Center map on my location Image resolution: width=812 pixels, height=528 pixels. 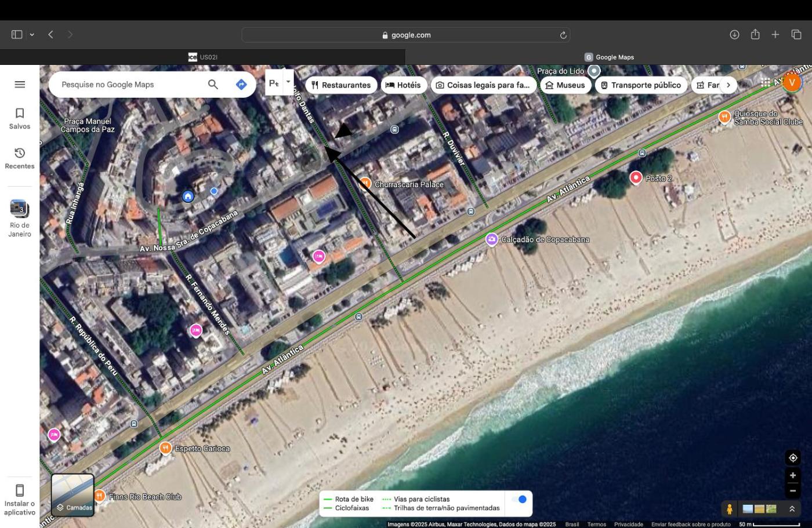(792, 458)
